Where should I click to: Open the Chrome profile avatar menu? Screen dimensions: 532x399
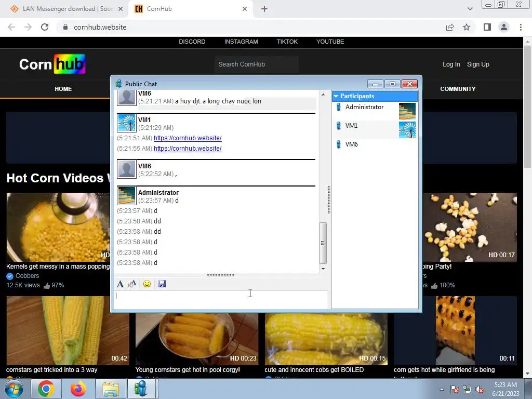click(x=504, y=27)
